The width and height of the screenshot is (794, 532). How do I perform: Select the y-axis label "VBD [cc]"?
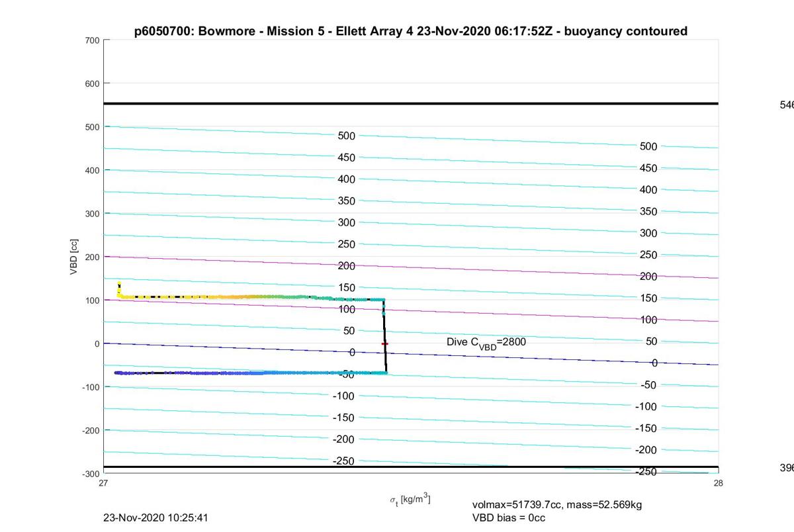[x=75, y=257]
